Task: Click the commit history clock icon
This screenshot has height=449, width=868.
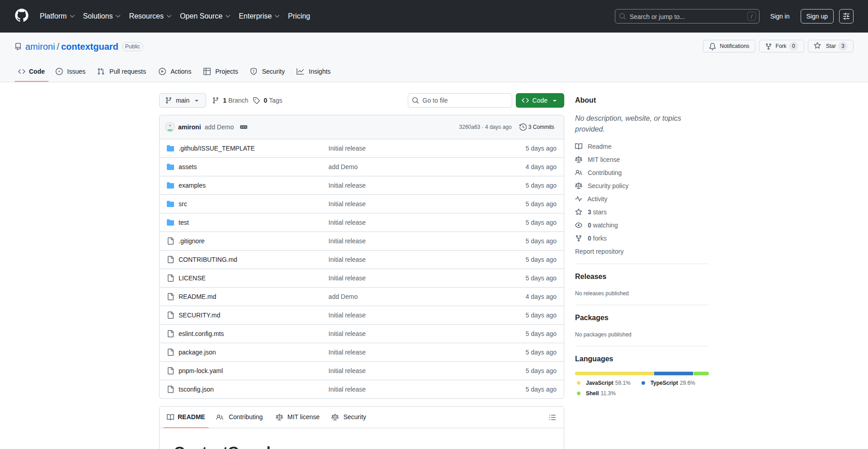Action: pos(523,127)
